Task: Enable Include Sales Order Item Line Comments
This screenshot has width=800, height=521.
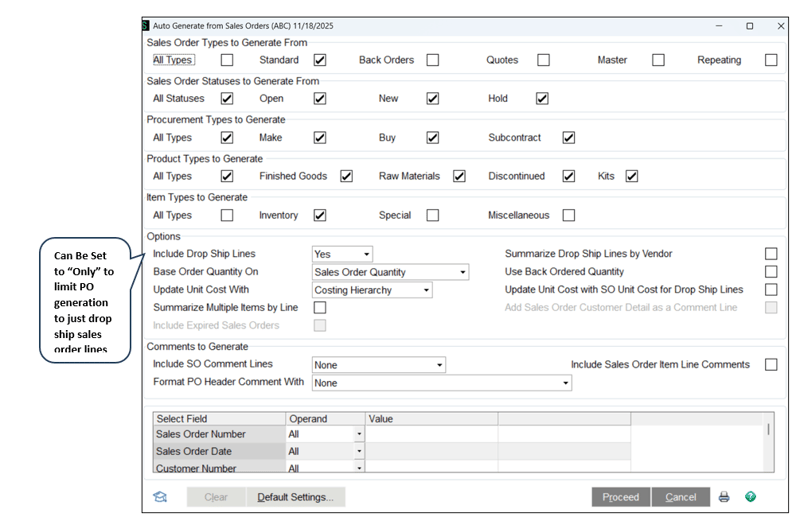Action: tap(770, 365)
